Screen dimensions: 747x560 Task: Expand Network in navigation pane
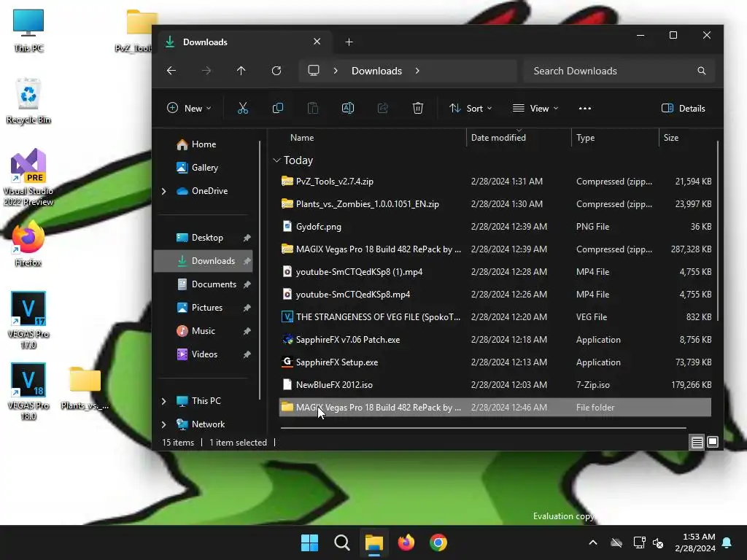pyautogui.click(x=164, y=424)
